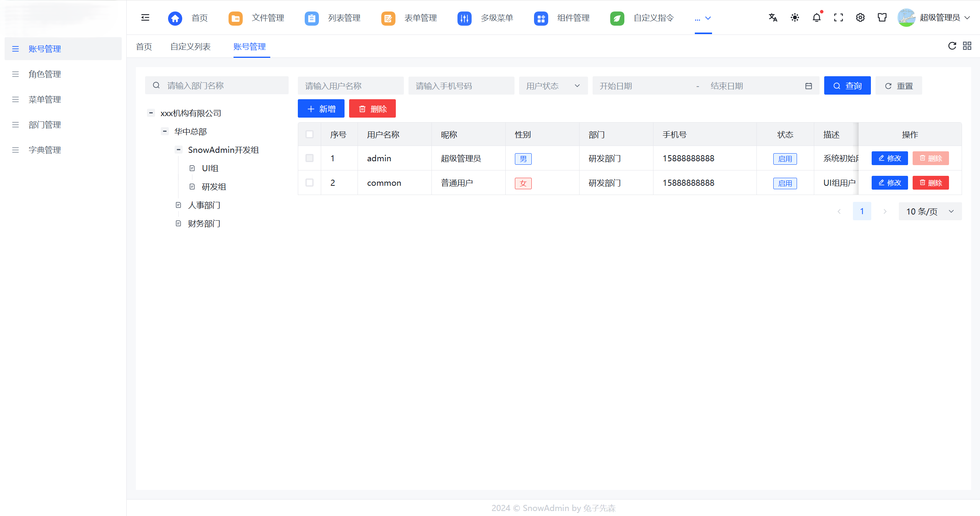Open notifications via the bell icon
The width and height of the screenshot is (980, 516).
[x=817, y=18]
